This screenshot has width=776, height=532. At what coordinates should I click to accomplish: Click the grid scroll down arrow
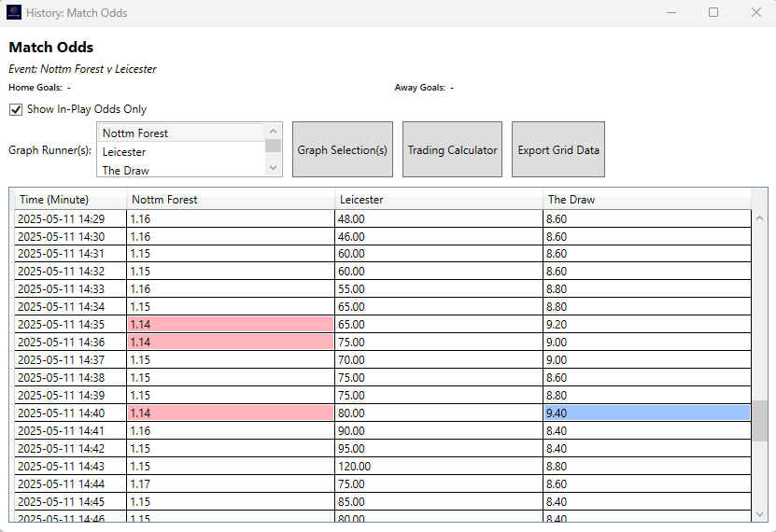(760, 514)
